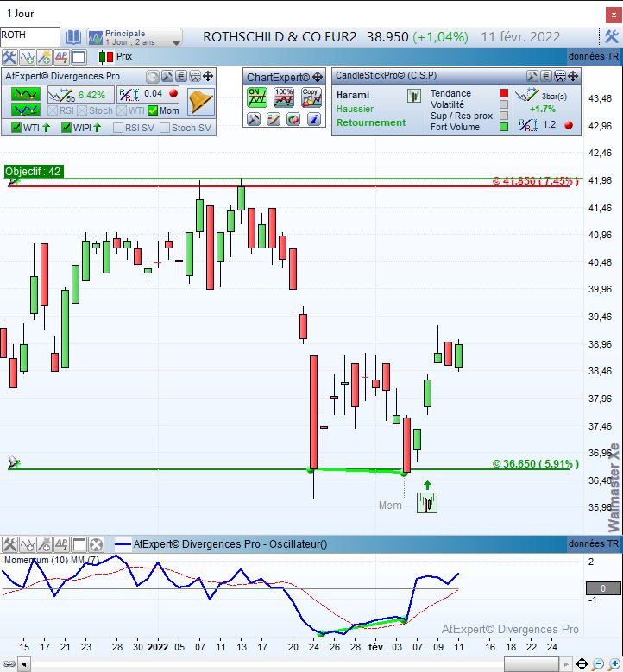Click the golden alert bell in Divergences Pro
The image size is (623, 672).
201,102
